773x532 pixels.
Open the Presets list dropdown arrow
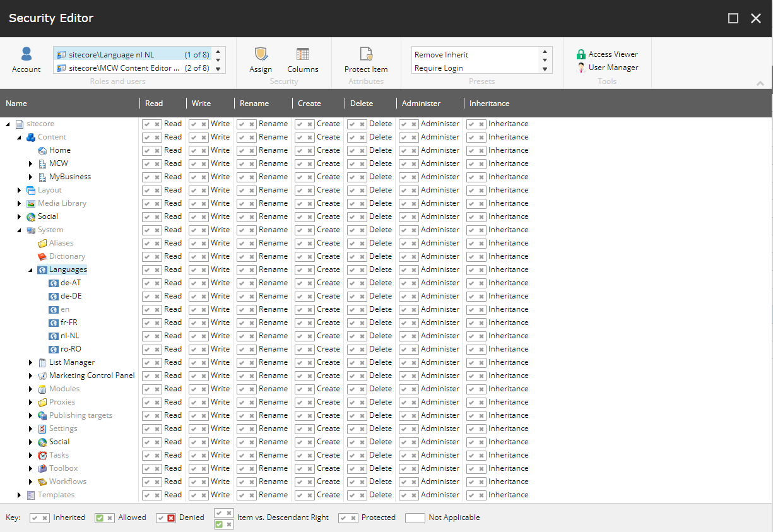click(x=545, y=69)
